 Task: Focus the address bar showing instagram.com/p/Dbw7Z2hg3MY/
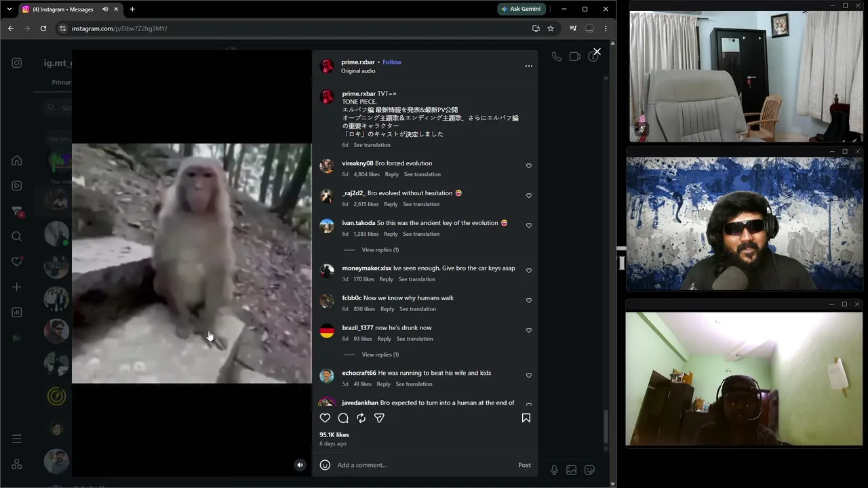[298, 28]
